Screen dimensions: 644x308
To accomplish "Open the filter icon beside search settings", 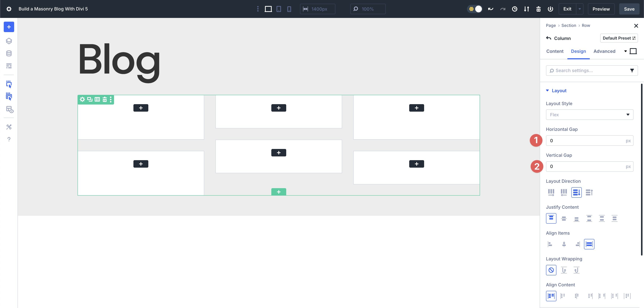I will tap(632, 70).
